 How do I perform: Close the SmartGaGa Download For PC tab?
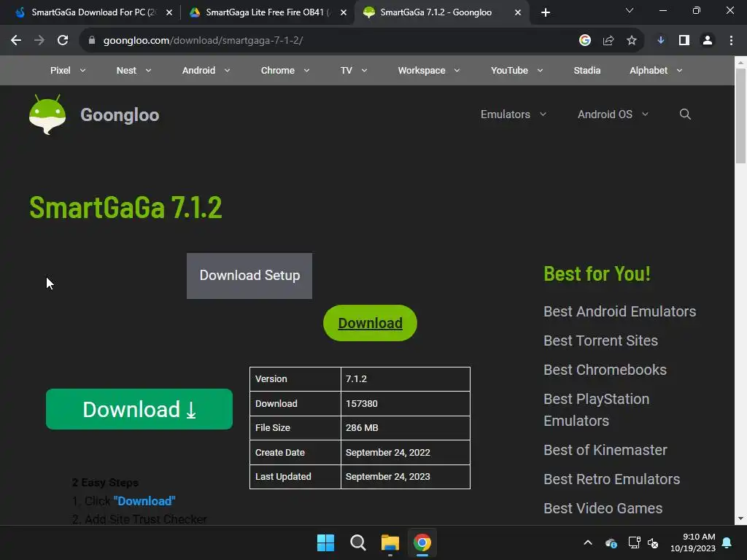[x=169, y=12]
